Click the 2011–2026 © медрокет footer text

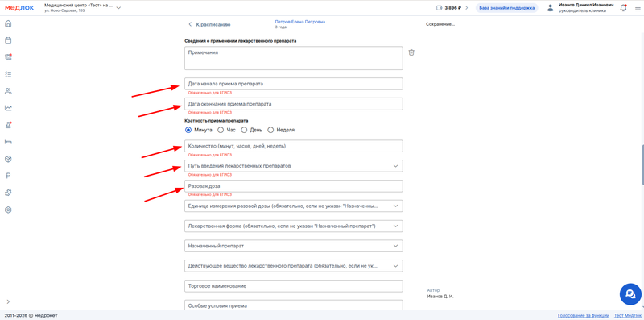pos(31,315)
